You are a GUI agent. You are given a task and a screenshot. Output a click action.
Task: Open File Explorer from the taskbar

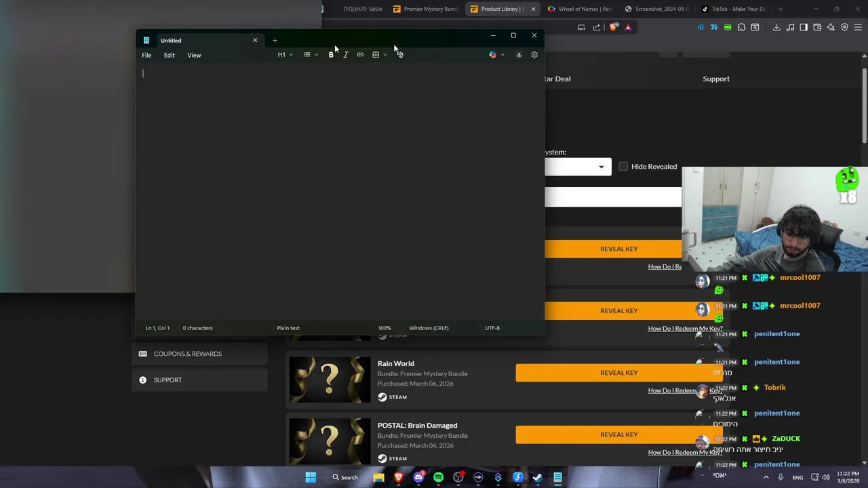[378, 477]
